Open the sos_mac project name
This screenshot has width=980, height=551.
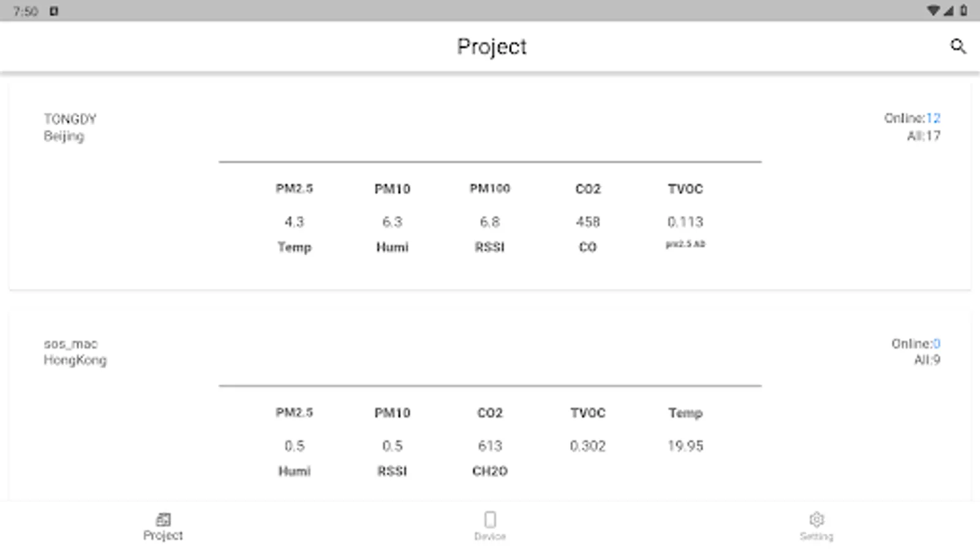[70, 343]
